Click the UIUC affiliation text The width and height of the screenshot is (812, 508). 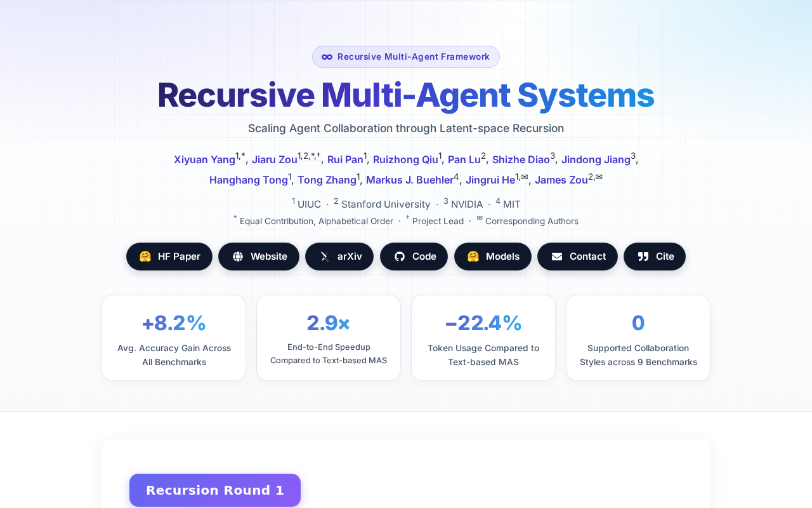tap(309, 204)
